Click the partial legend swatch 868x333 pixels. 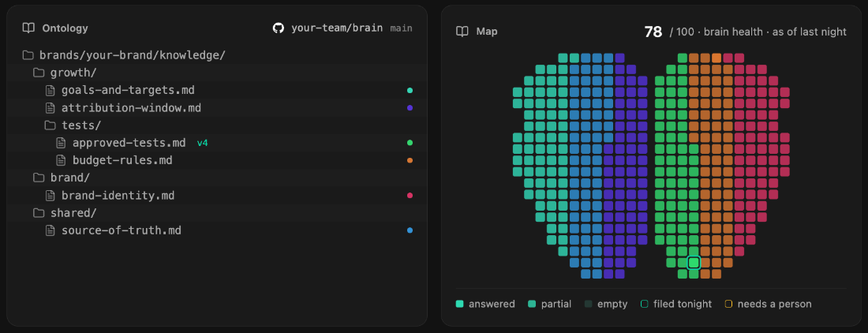532,304
